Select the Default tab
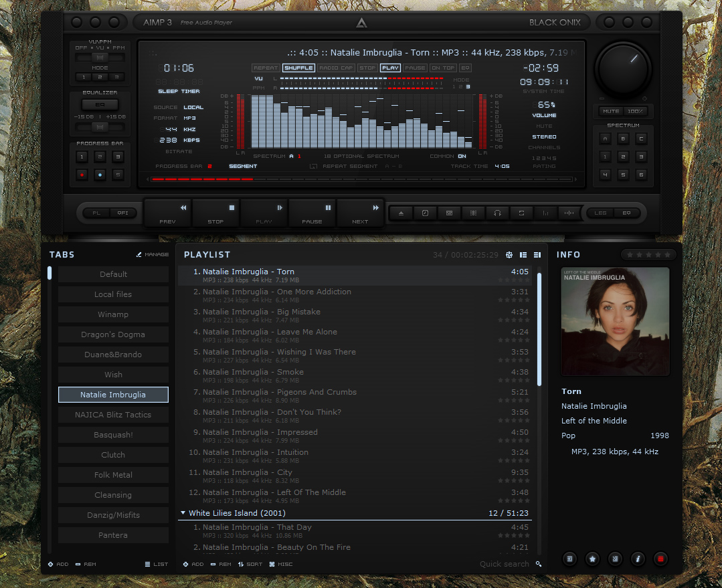This screenshot has height=588, width=722. click(x=113, y=274)
